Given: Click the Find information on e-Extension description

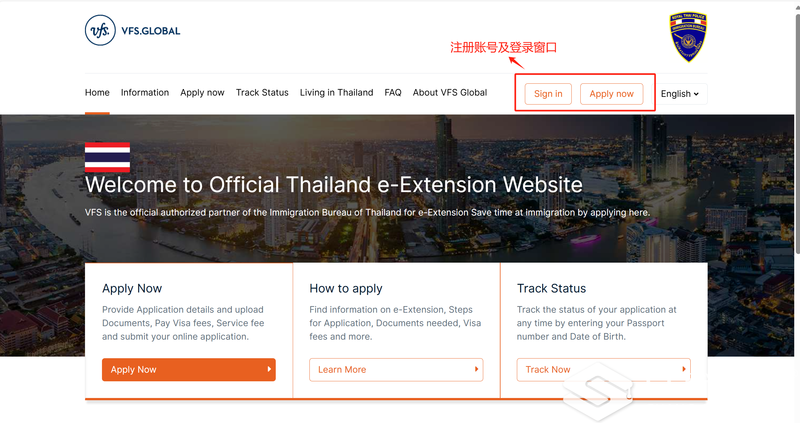Looking at the screenshot, I should click(395, 323).
